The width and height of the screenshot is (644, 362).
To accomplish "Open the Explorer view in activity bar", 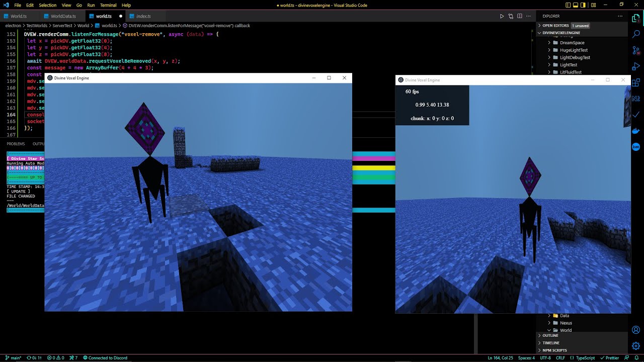I will pyautogui.click(x=635, y=18).
